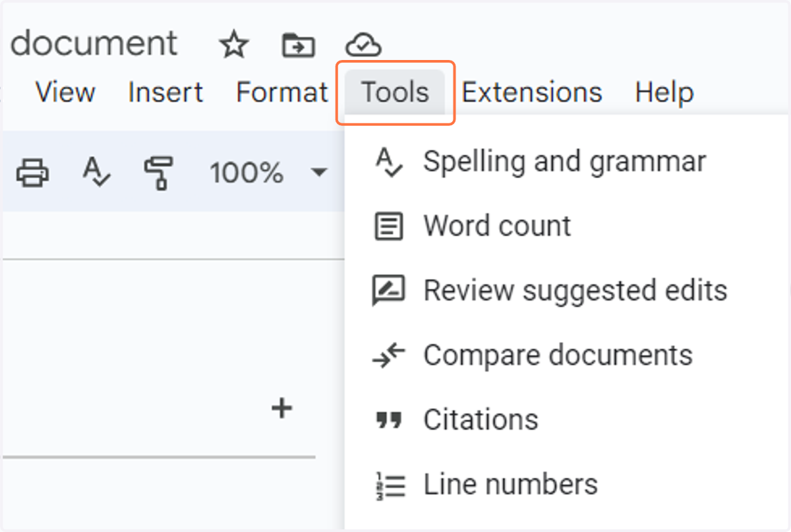Star the document with the star icon

233,45
